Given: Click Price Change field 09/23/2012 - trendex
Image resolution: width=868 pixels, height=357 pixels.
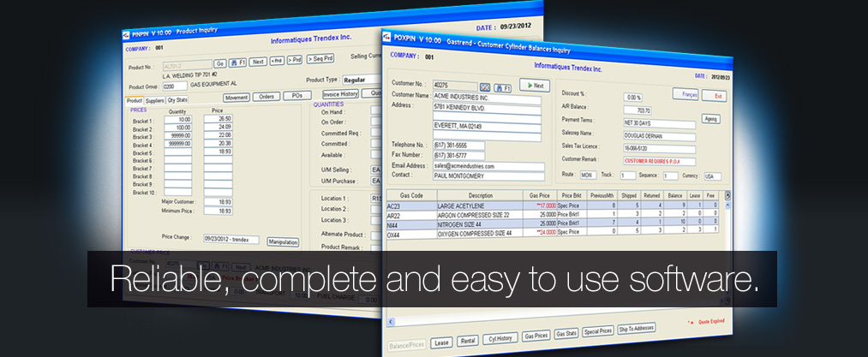Looking at the screenshot, I should [230, 239].
